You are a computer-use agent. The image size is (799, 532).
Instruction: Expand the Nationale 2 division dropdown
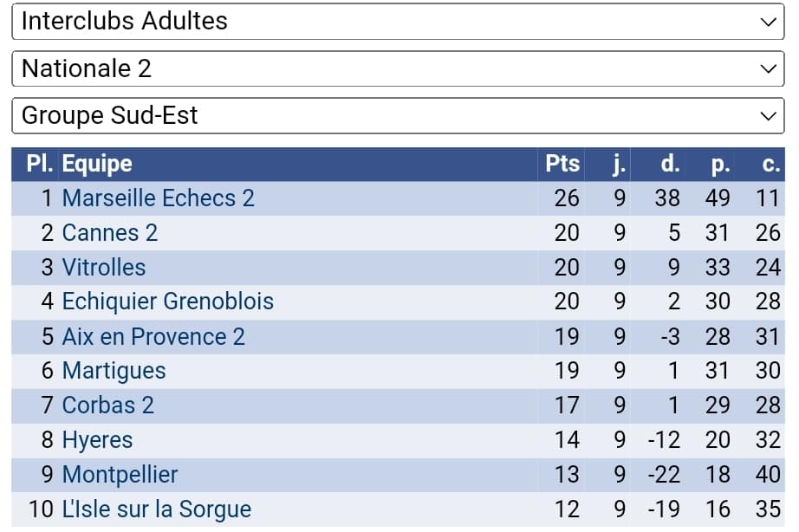pyautogui.click(x=398, y=68)
